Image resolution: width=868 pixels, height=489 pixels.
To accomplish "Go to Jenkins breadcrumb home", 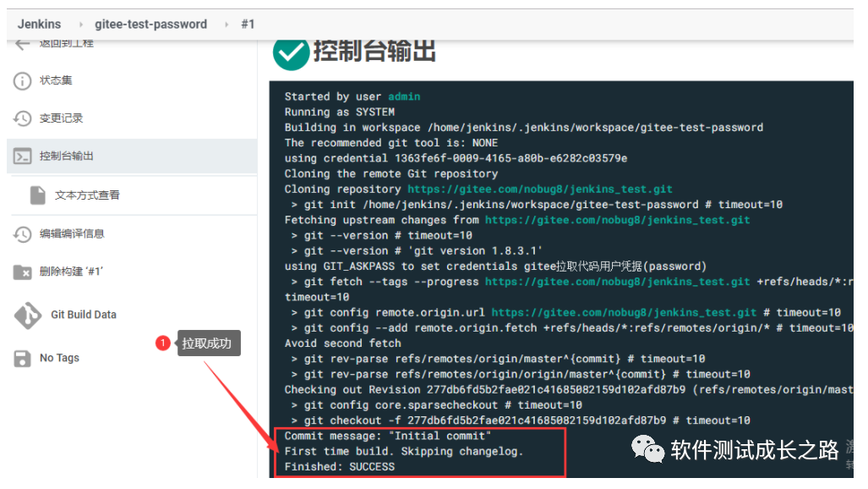I will [40, 24].
